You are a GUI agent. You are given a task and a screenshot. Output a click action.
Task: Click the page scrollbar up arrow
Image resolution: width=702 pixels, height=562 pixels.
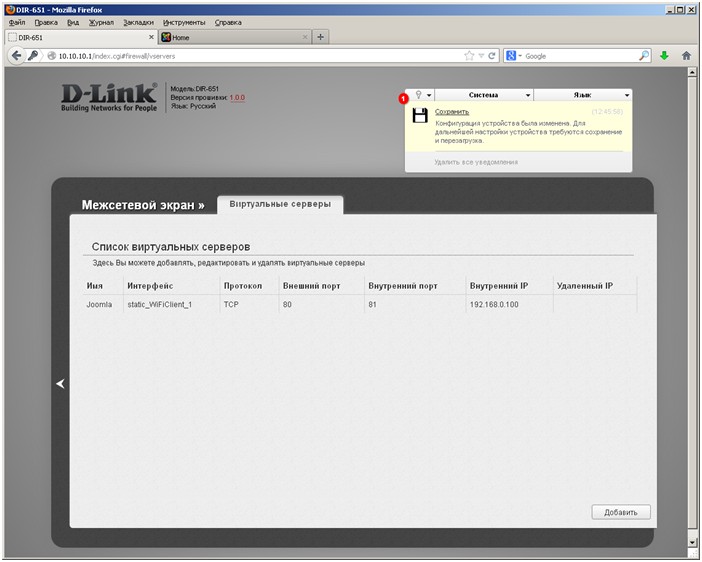click(x=692, y=72)
